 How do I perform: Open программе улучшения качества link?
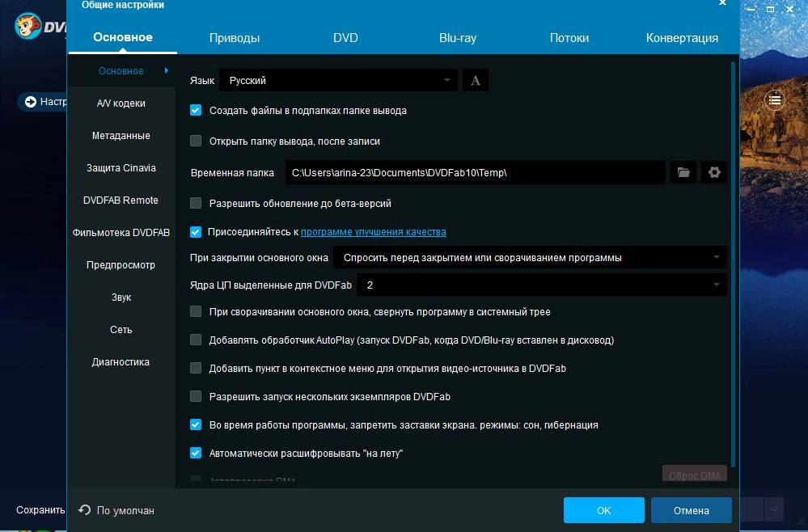click(373, 232)
